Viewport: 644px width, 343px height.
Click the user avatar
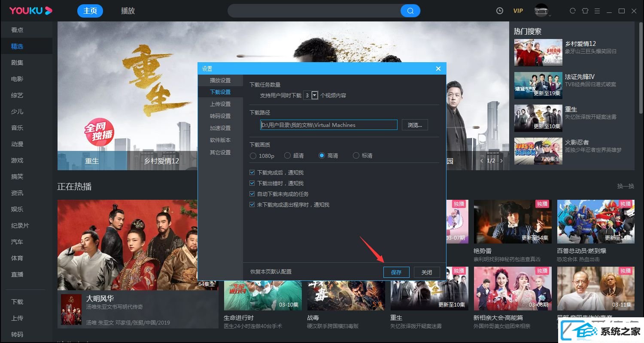541,10
